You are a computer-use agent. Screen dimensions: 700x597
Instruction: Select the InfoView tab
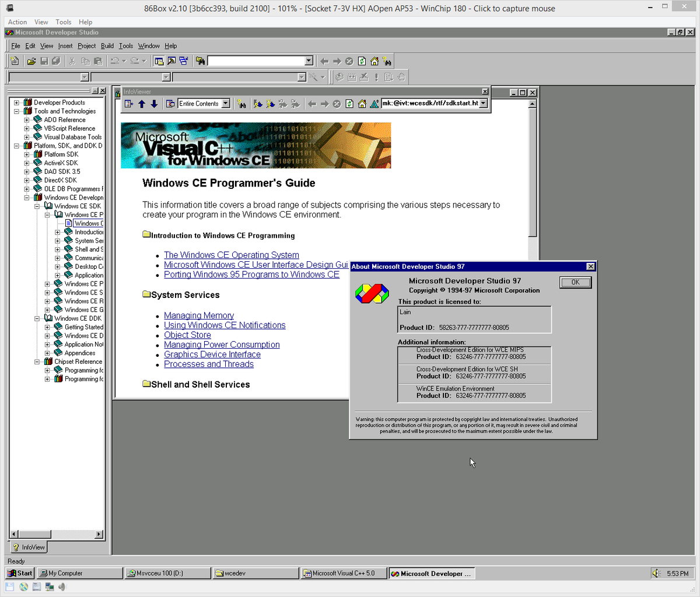pyautogui.click(x=29, y=547)
